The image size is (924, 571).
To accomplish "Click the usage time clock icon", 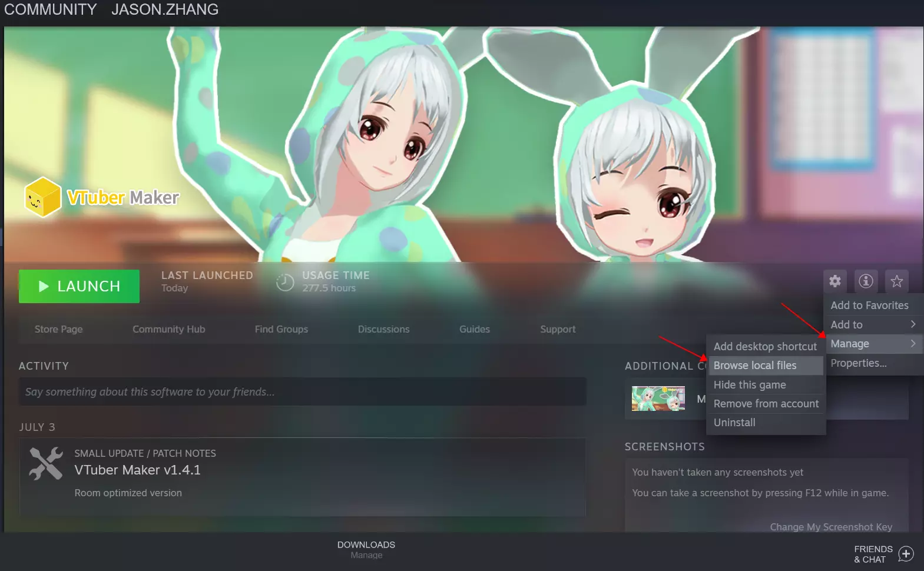I will click(x=285, y=283).
